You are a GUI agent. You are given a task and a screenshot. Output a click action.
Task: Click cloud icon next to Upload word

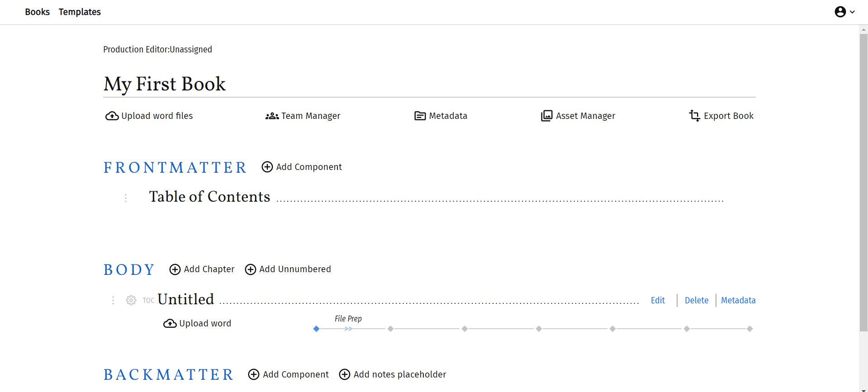pos(170,324)
